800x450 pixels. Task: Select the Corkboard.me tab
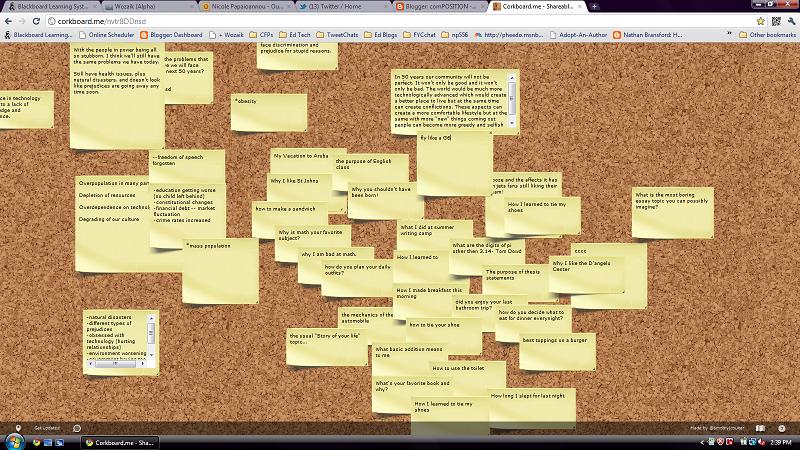point(537,7)
